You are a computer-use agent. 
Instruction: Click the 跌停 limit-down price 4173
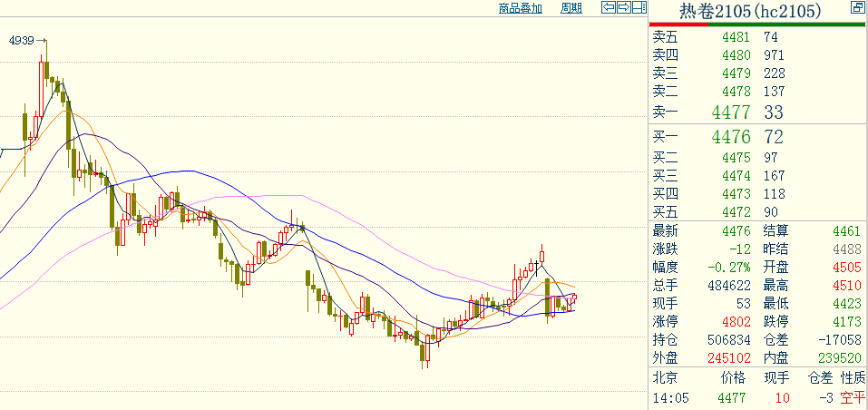(847, 321)
